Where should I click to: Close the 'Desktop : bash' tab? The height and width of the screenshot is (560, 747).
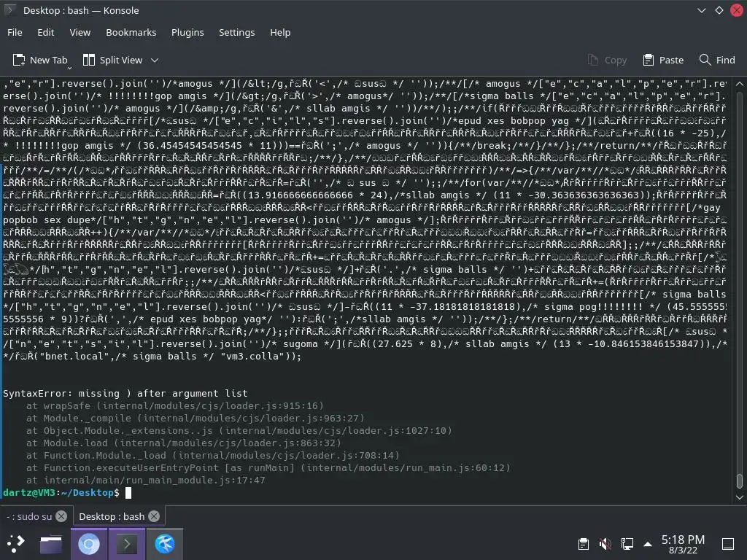point(154,517)
